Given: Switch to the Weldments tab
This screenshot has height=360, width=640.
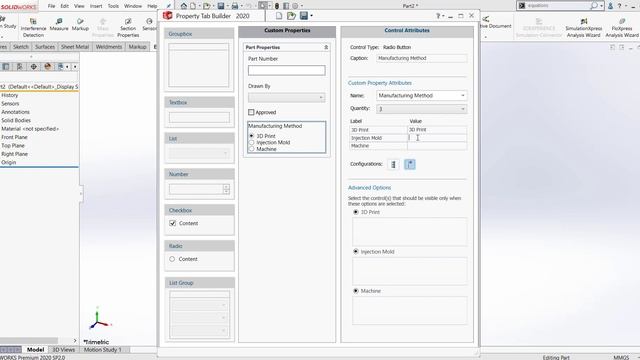Looking at the screenshot, I should [x=109, y=47].
